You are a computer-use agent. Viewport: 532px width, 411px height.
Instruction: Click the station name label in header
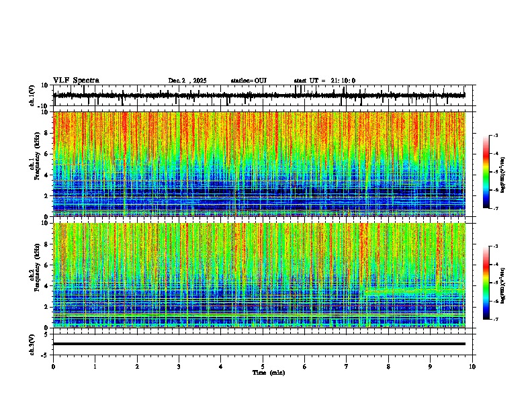click(249, 81)
